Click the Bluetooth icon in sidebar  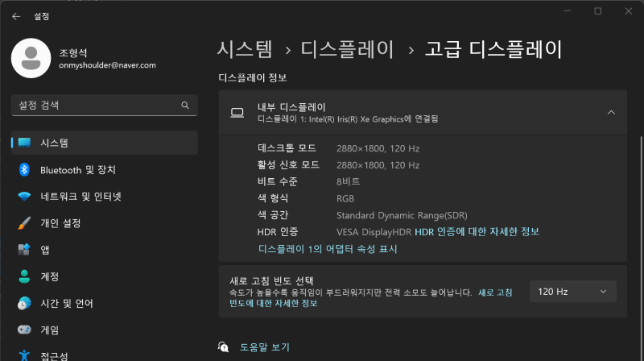pos(24,169)
